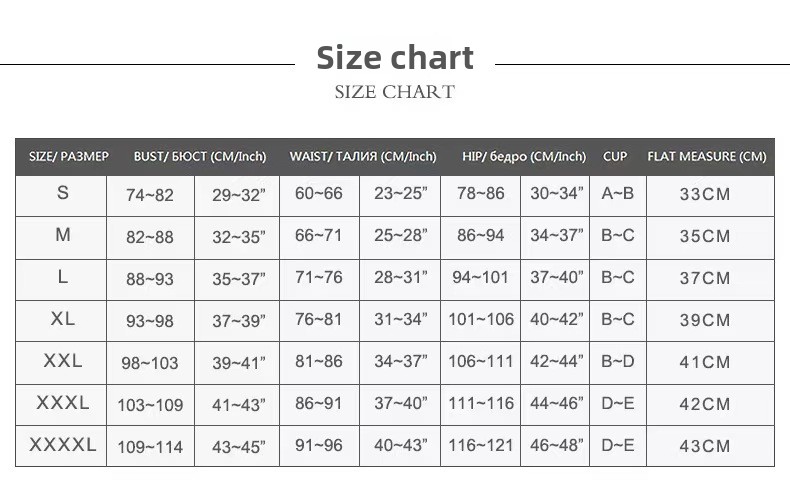Click the FLAT MEASURE (CM) header
790x495 pixels.
(x=706, y=157)
